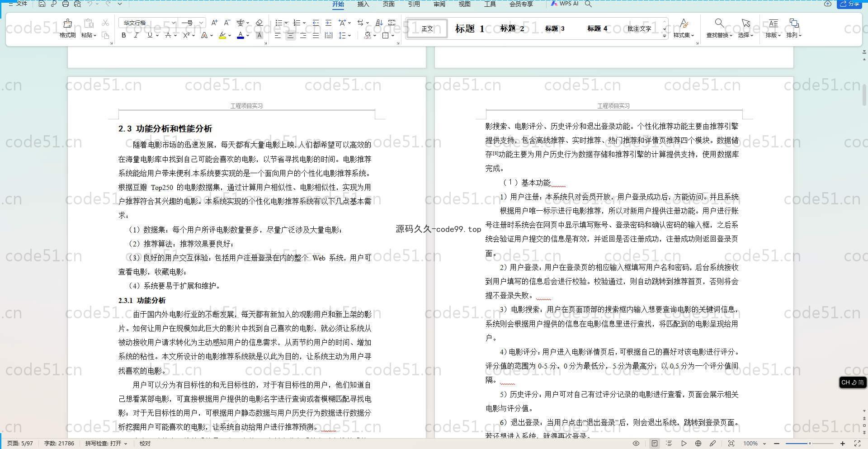Click the Undo arrow icon
Screen dimensions: 868x449
pyautogui.click(x=90, y=4)
